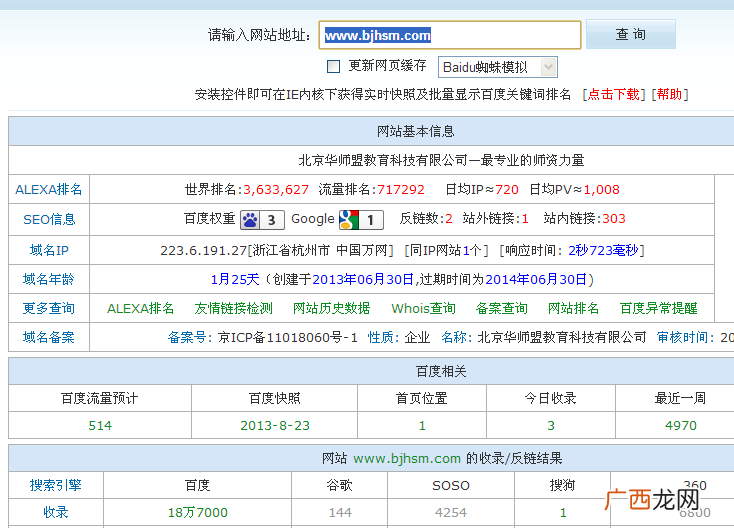Open the green ALEXA排名 query link
Viewport: 734px width, 528px height.
[140, 308]
